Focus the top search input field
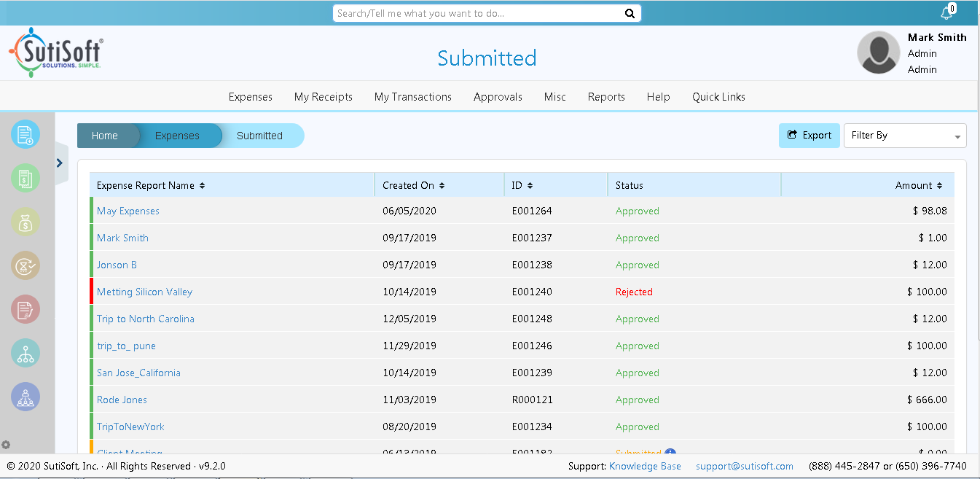 click(x=477, y=13)
